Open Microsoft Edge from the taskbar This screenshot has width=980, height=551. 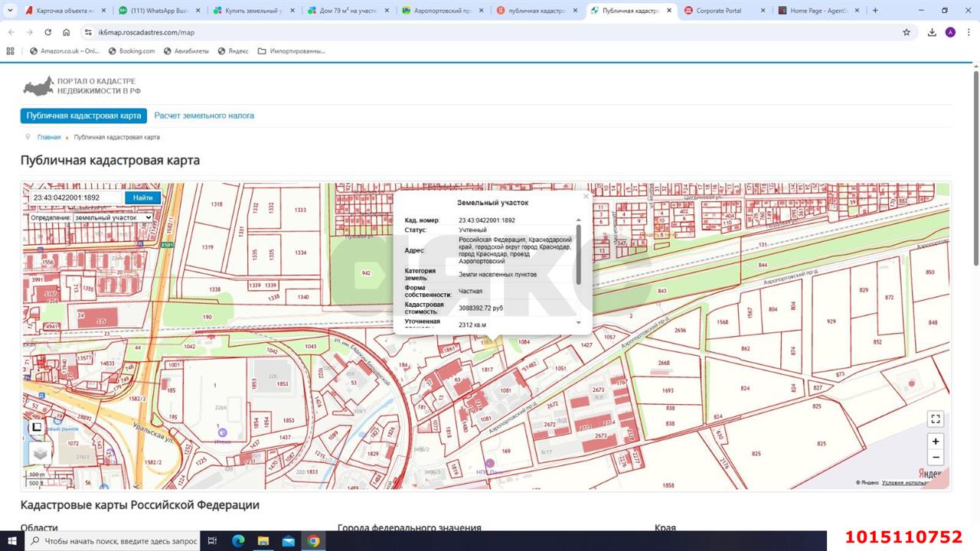tap(237, 541)
